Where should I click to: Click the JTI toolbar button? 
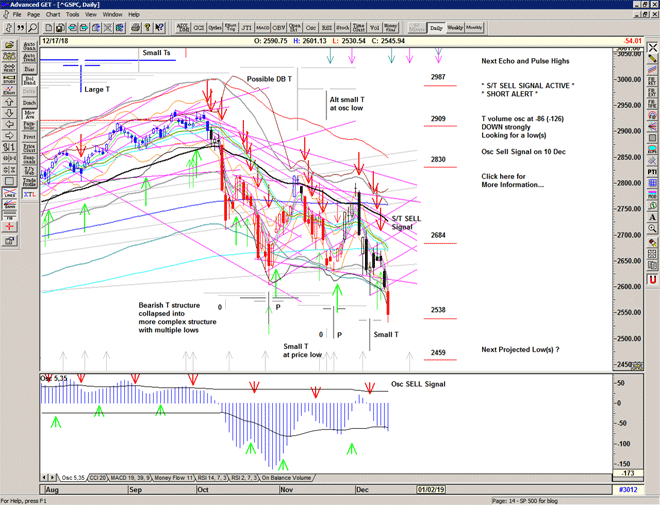pyautogui.click(x=246, y=28)
